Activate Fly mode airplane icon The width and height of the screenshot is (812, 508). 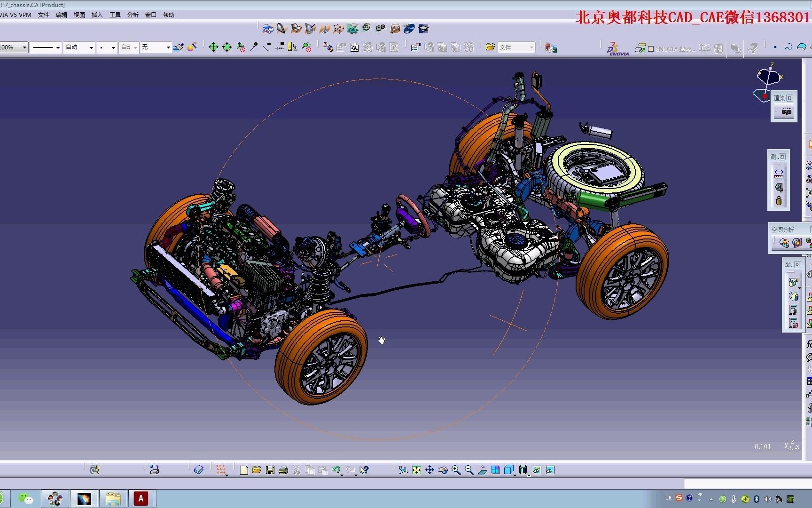403,470
